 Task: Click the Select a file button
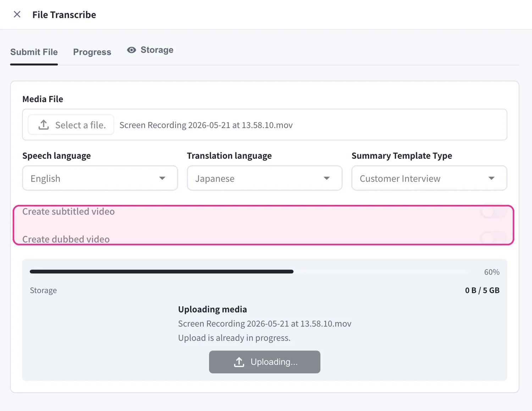[71, 125]
